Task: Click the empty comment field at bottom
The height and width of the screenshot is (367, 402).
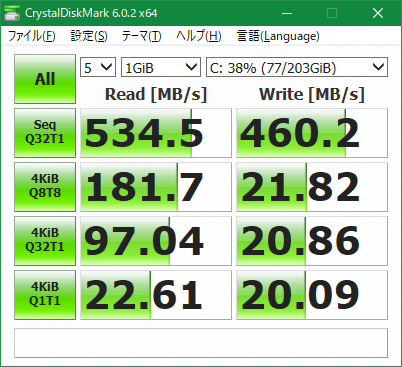Action: click(x=201, y=343)
